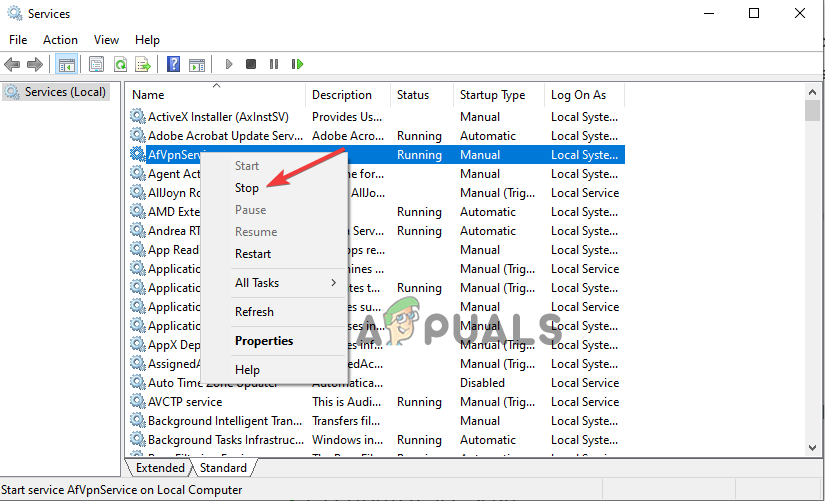Click the Export List toolbar icon

tap(143, 64)
